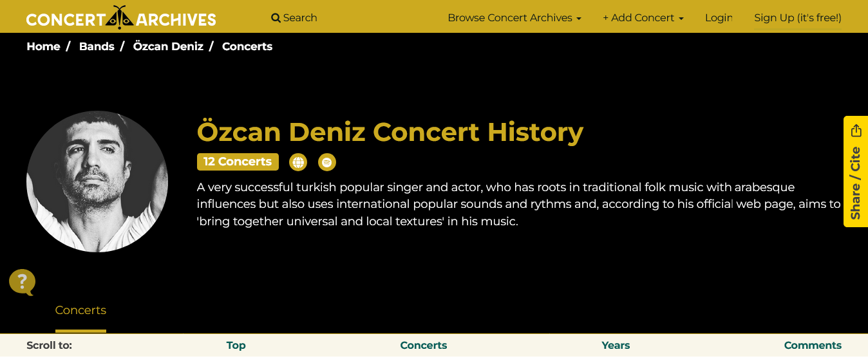
Task: Jump to the Comments section
Action: [813, 345]
